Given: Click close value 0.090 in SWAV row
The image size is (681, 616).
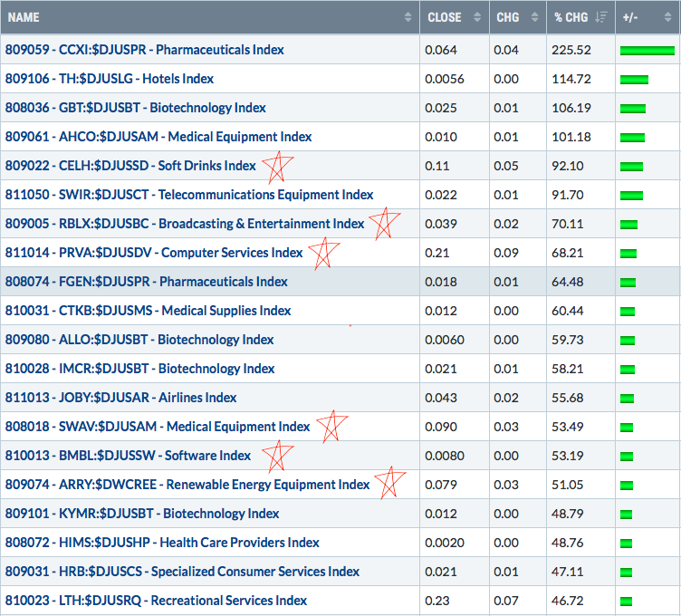Looking at the screenshot, I should coord(441,427).
